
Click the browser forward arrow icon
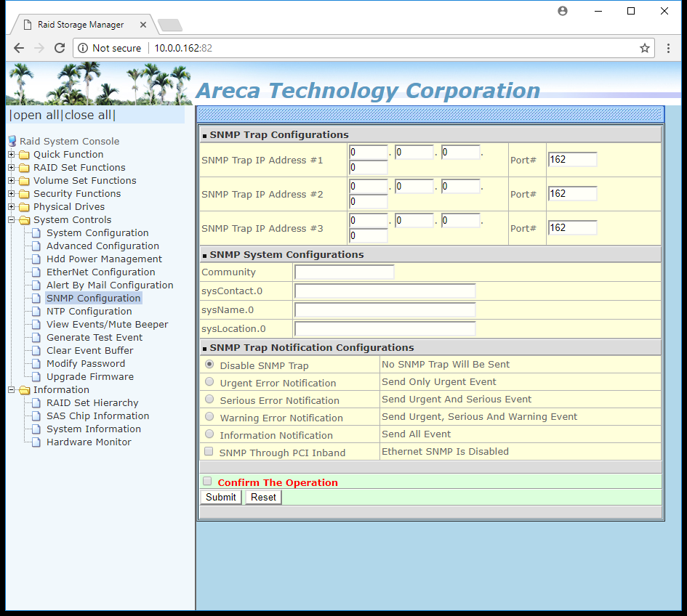pos(39,48)
